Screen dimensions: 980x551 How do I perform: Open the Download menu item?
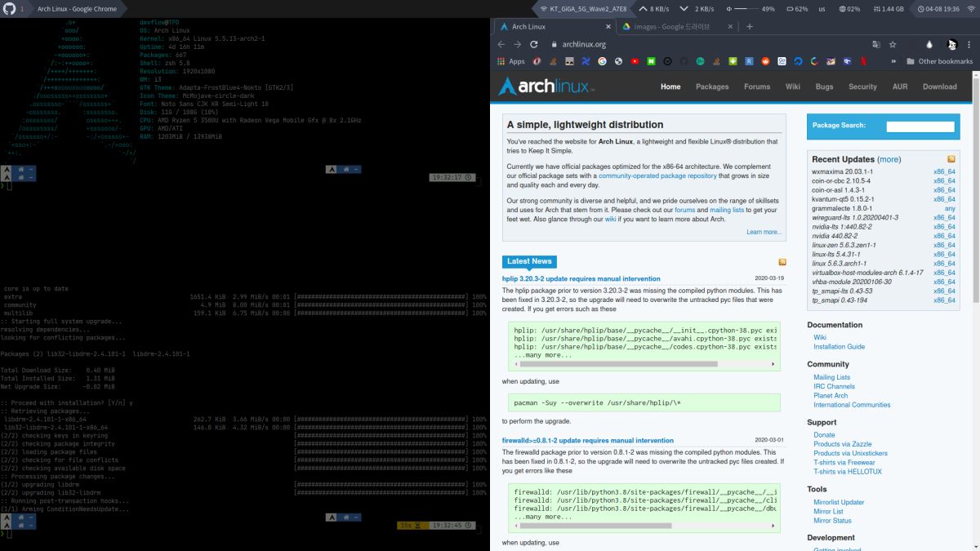click(x=940, y=87)
